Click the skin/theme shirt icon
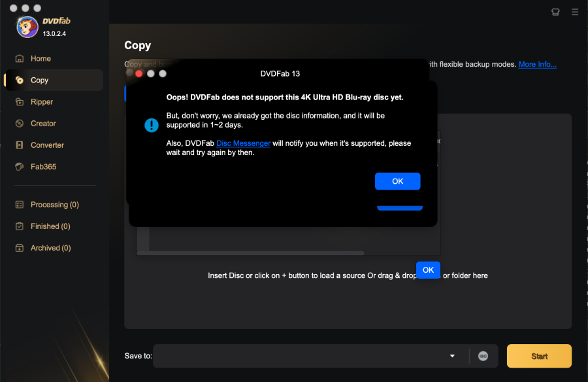Viewport: 588px width, 382px height. [555, 12]
